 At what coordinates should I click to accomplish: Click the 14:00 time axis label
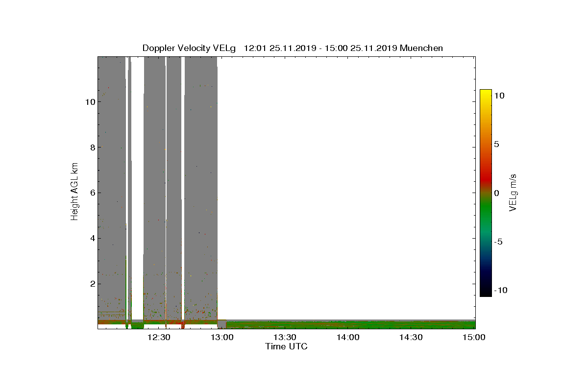tap(348, 337)
